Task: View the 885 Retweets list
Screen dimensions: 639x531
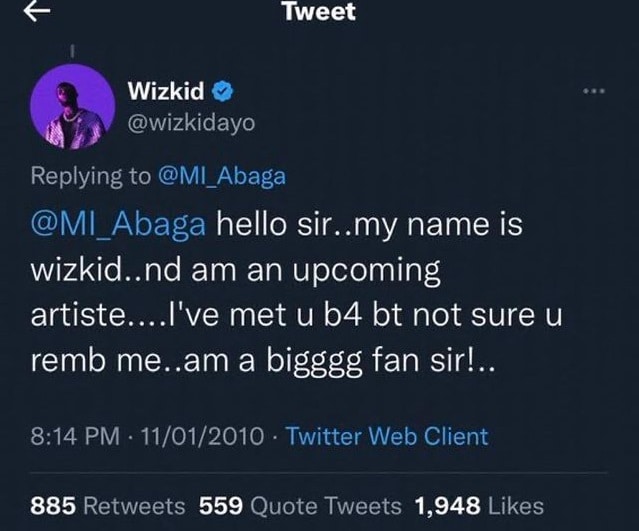Action: coord(108,505)
